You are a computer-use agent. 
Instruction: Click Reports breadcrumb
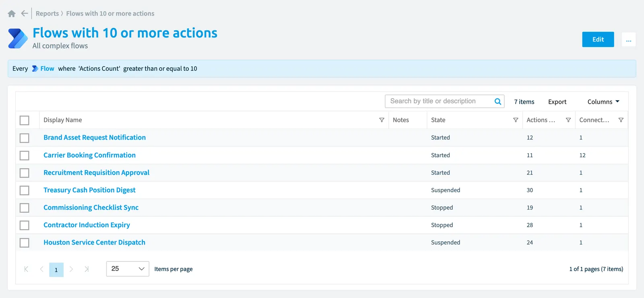coord(47,13)
